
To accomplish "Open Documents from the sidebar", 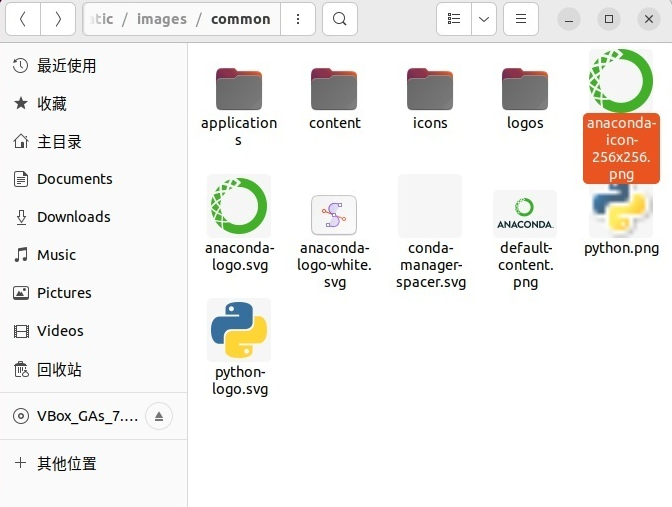I will (x=74, y=179).
